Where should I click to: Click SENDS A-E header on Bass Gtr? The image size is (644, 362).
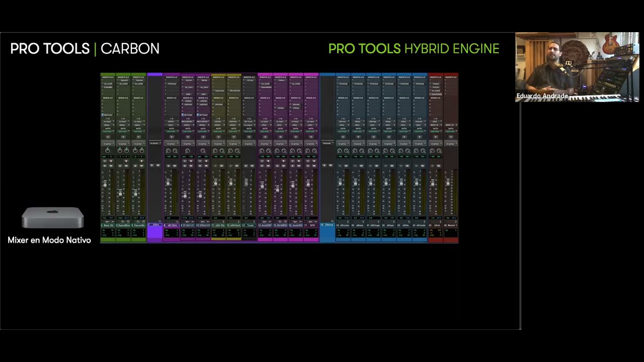108,98
